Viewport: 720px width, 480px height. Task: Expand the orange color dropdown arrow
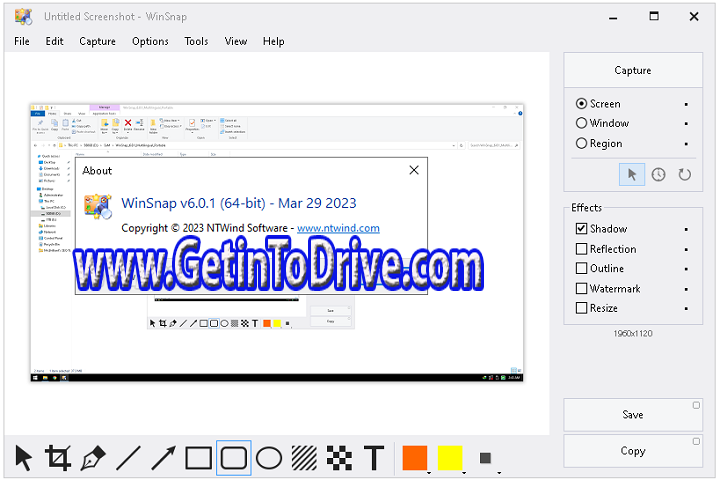click(x=428, y=473)
